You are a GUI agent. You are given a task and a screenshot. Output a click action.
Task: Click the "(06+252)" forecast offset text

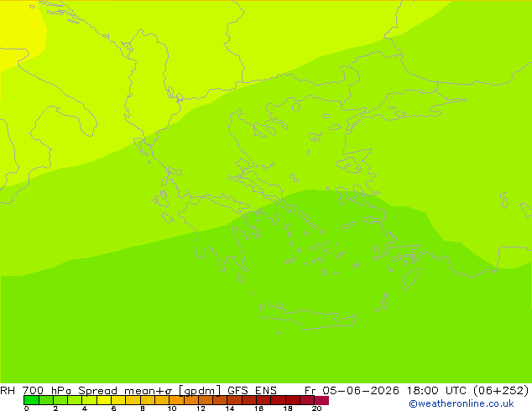(501, 390)
